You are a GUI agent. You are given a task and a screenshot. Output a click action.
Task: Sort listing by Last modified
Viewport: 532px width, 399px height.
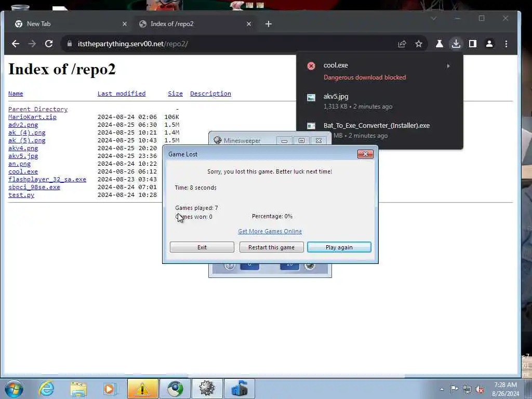pyautogui.click(x=122, y=94)
